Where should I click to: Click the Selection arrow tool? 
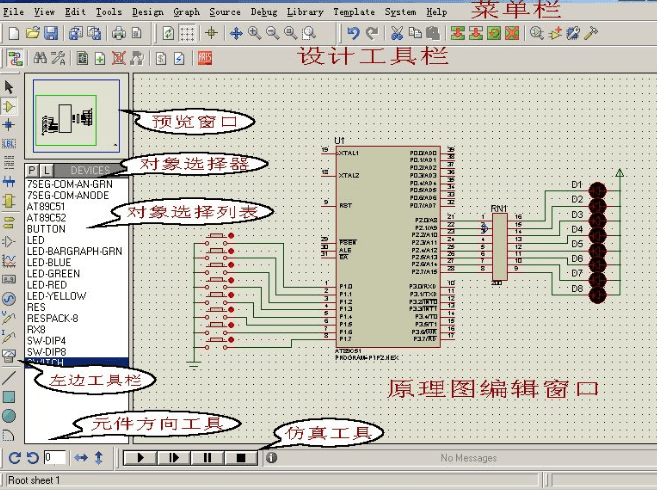click(10, 87)
